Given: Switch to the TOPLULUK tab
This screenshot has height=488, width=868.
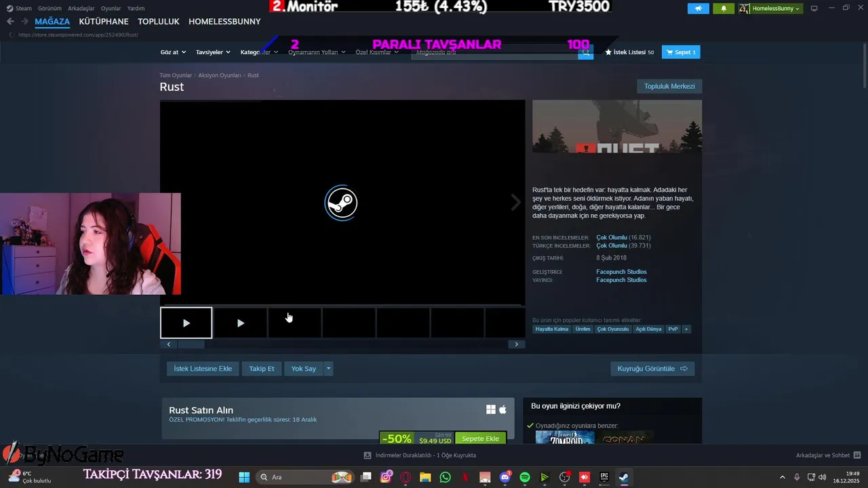Looking at the screenshot, I should click(159, 22).
